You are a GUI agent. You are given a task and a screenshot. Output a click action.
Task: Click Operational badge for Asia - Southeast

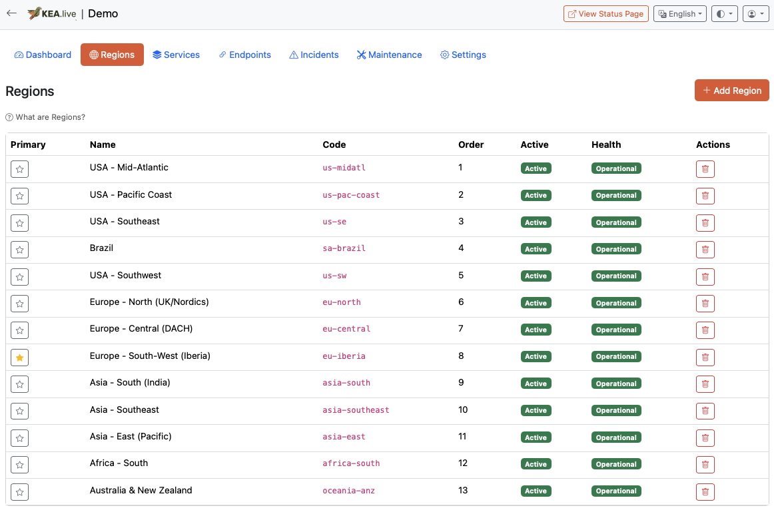click(x=616, y=411)
